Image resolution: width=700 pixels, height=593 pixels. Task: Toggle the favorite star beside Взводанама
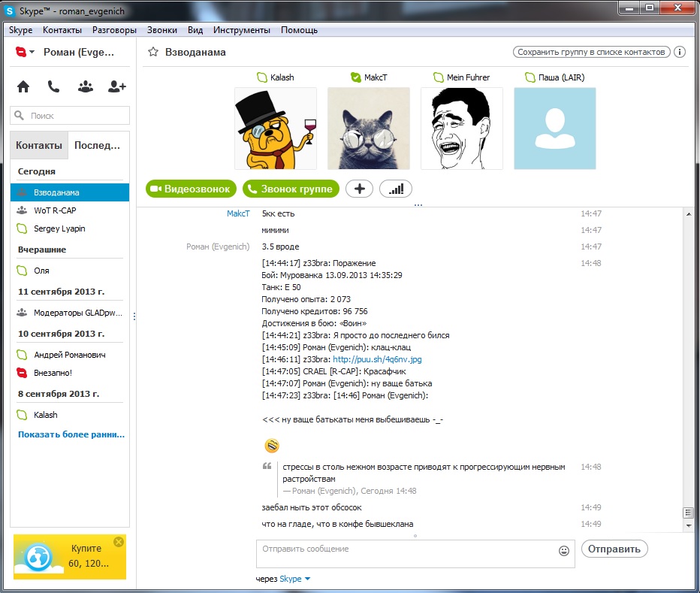point(153,52)
